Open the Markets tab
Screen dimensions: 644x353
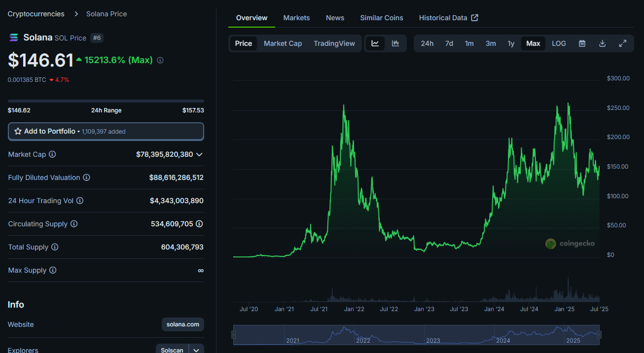[297, 18]
